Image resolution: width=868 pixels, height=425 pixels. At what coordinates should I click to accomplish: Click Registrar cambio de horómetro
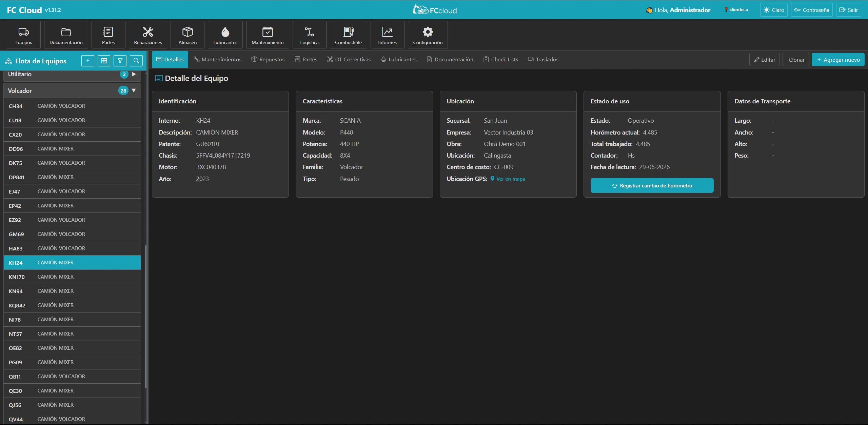click(x=652, y=185)
